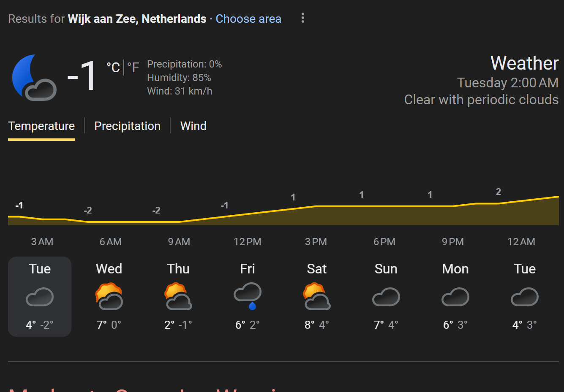Select the first Tue forecast card
Image resolution: width=564 pixels, height=392 pixels.
(x=40, y=296)
